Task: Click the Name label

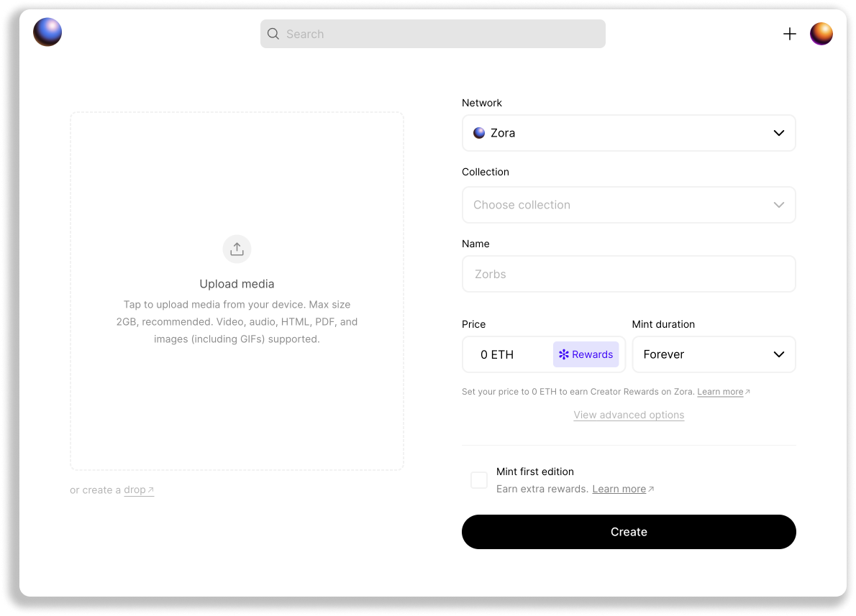Action: tap(475, 244)
